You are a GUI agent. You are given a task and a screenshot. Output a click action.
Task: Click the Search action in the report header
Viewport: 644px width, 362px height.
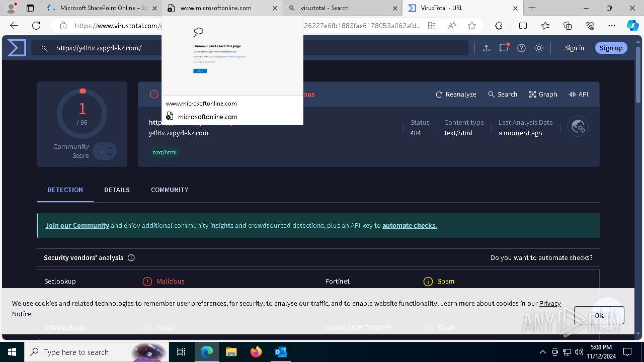[x=503, y=94]
